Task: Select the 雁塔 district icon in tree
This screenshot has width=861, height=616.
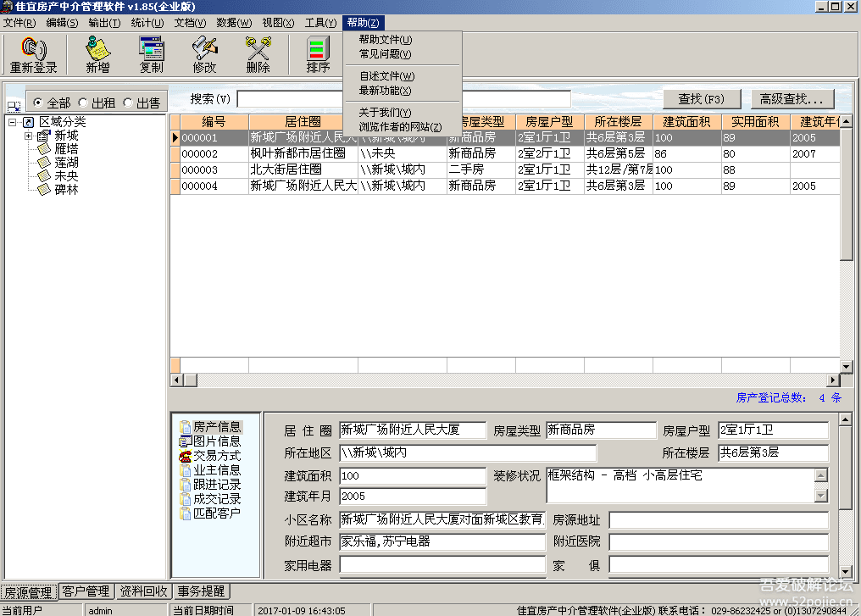Action: [x=44, y=149]
